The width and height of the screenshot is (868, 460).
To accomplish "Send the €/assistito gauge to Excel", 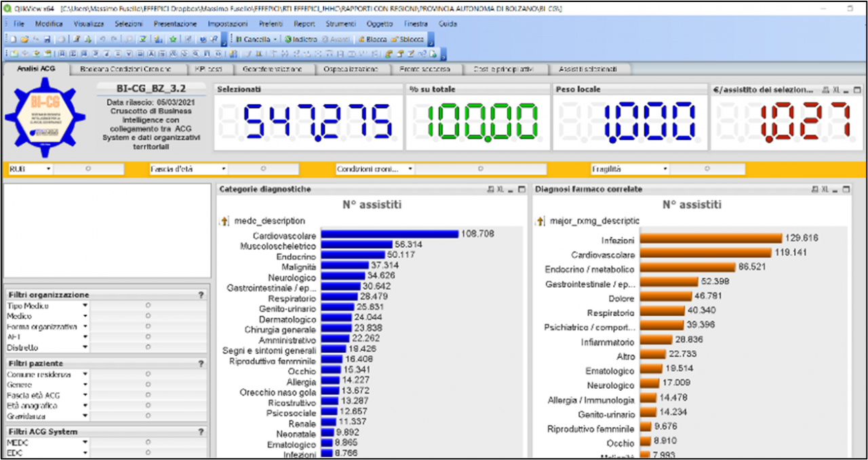I will (x=836, y=90).
